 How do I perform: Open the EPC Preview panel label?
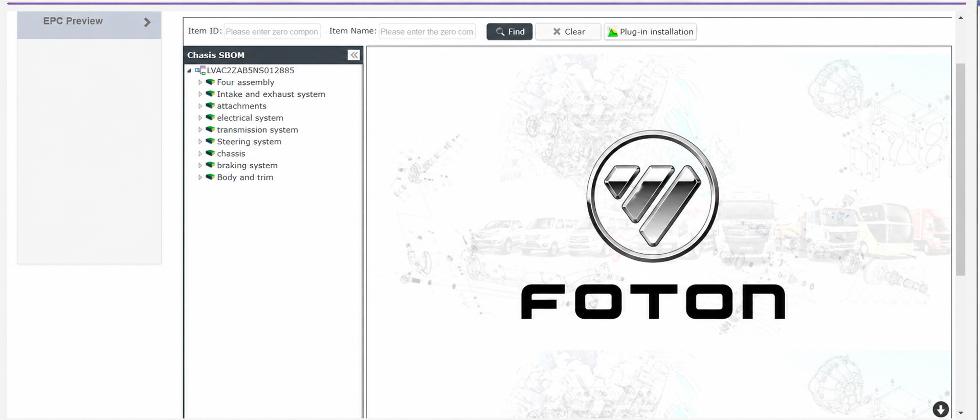[73, 21]
